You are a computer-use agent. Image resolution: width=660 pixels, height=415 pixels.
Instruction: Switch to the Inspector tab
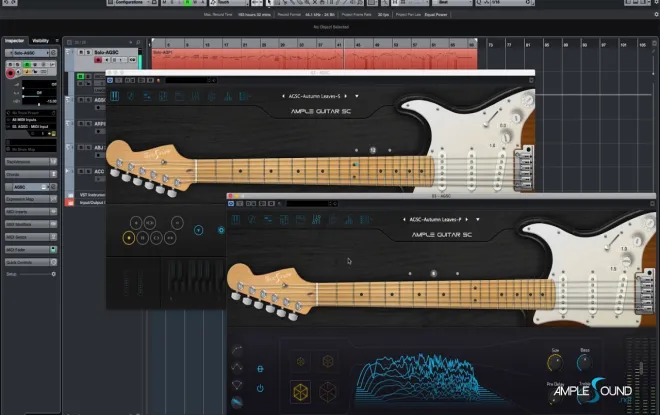coord(14,41)
